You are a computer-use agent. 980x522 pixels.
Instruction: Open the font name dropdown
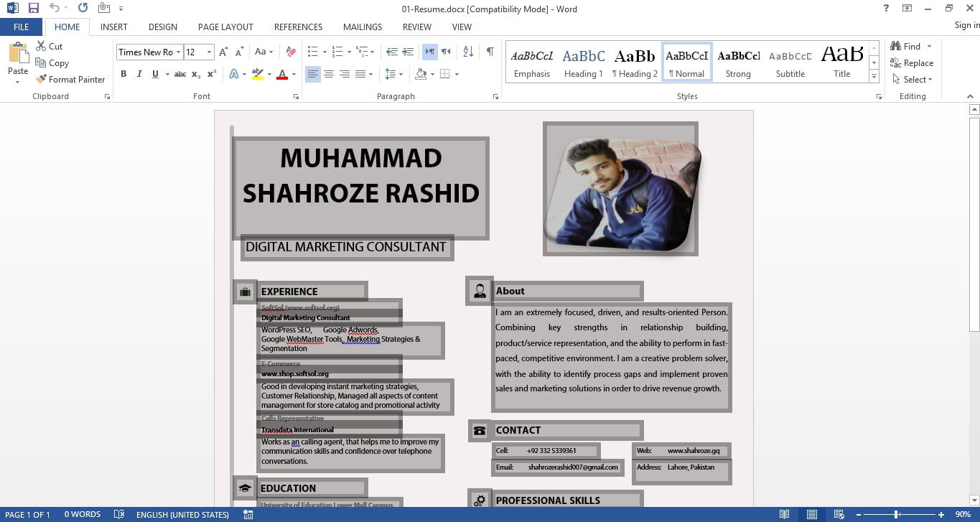[178, 52]
